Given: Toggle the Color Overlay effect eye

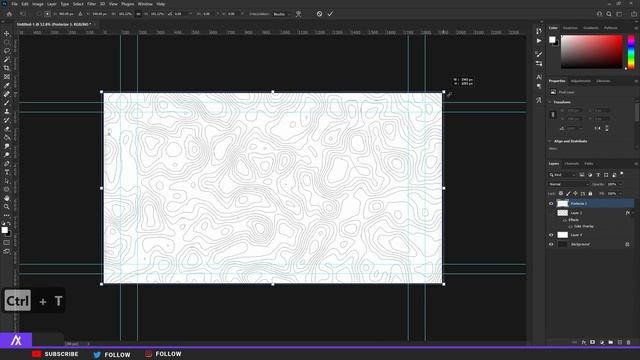Looking at the screenshot, I should [x=570, y=226].
